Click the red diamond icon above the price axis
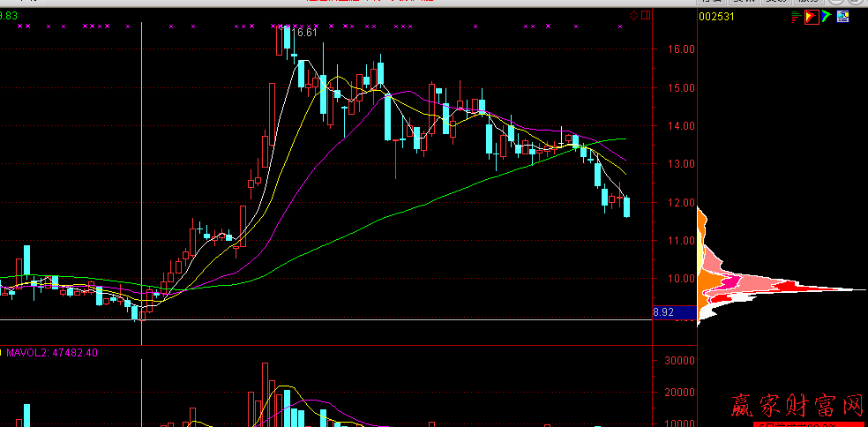868x427 pixels. point(633,16)
